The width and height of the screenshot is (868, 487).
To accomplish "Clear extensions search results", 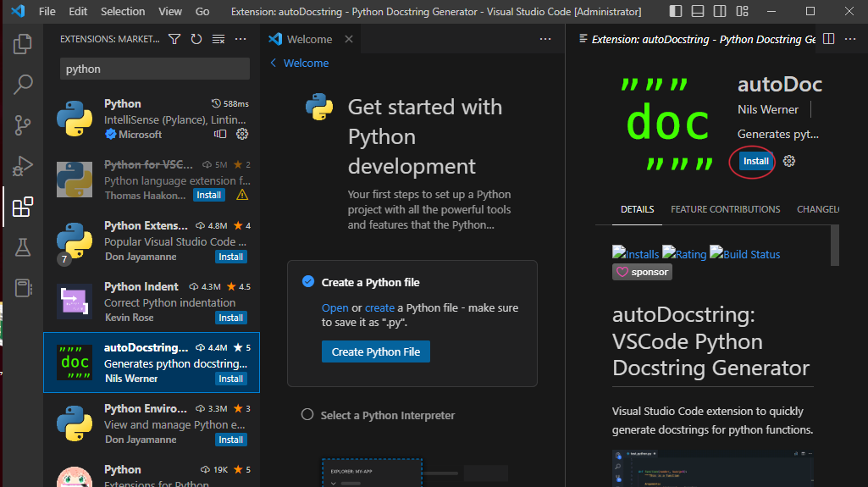I will click(218, 39).
